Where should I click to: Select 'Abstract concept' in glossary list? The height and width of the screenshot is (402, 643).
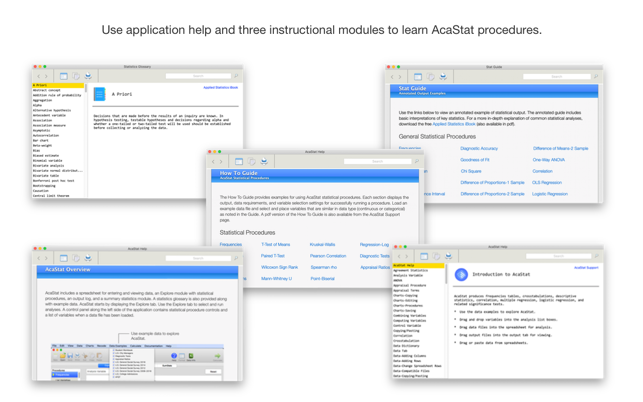click(47, 90)
